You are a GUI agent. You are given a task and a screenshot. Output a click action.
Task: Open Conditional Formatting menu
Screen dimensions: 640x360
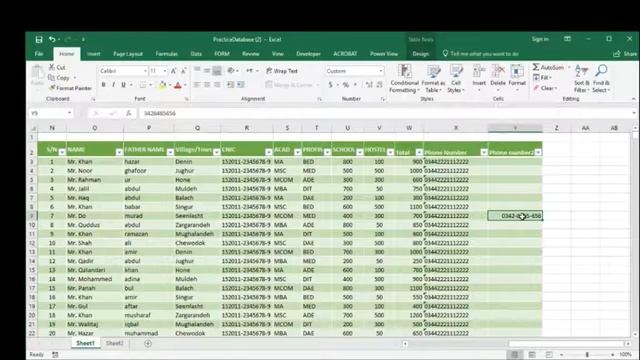(404, 79)
